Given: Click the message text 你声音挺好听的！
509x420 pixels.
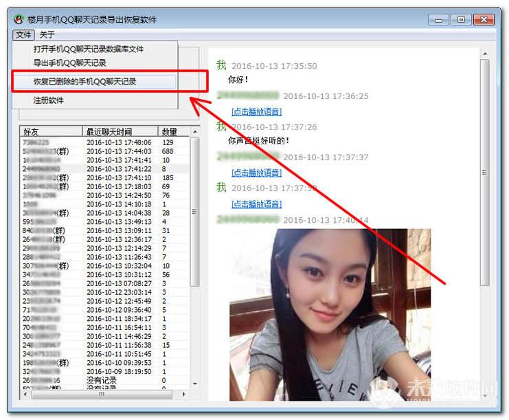Looking at the screenshot, I should 259,141.
